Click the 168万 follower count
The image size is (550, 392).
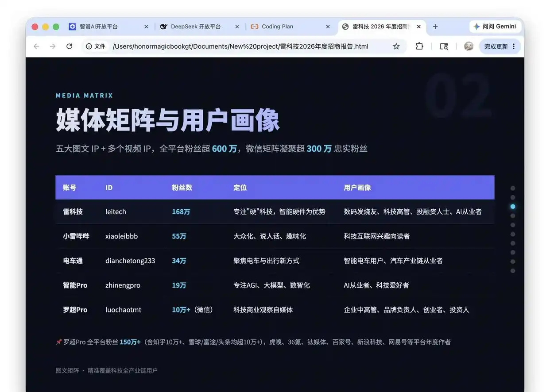point(181,212)
